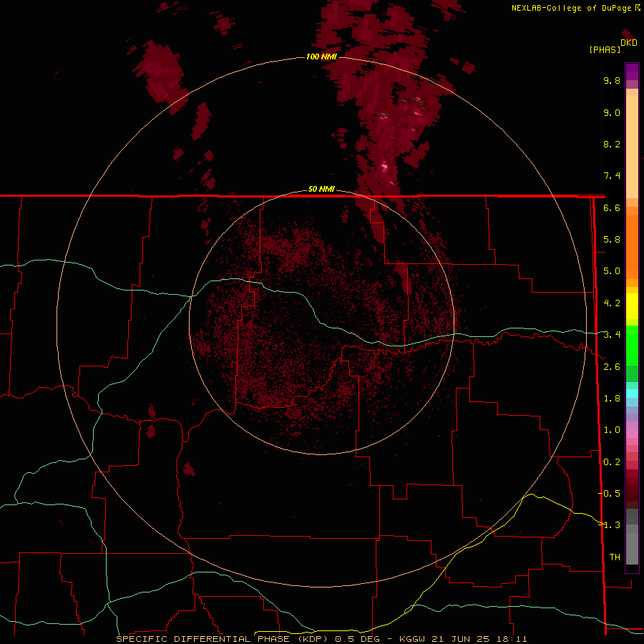The height and width of the screenshot is (644, 644).
Task: Click the [PHAS] units label
Action: (605, 49)
